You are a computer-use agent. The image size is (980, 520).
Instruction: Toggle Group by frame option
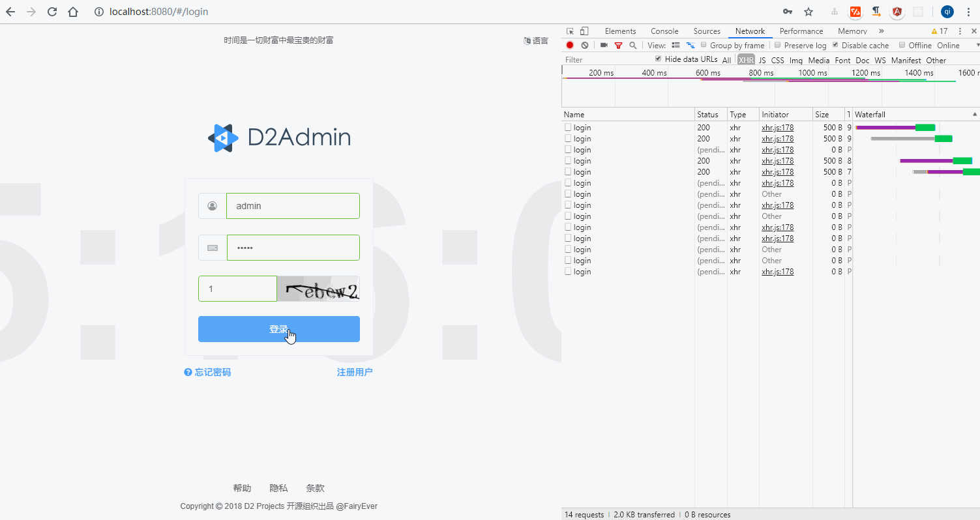[704, 45]
